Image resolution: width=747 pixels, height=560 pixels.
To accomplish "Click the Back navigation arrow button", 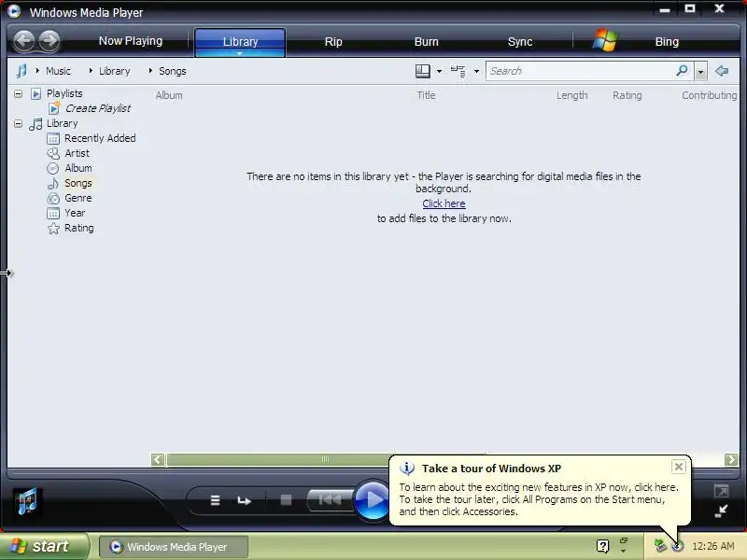I will (24, 41).
